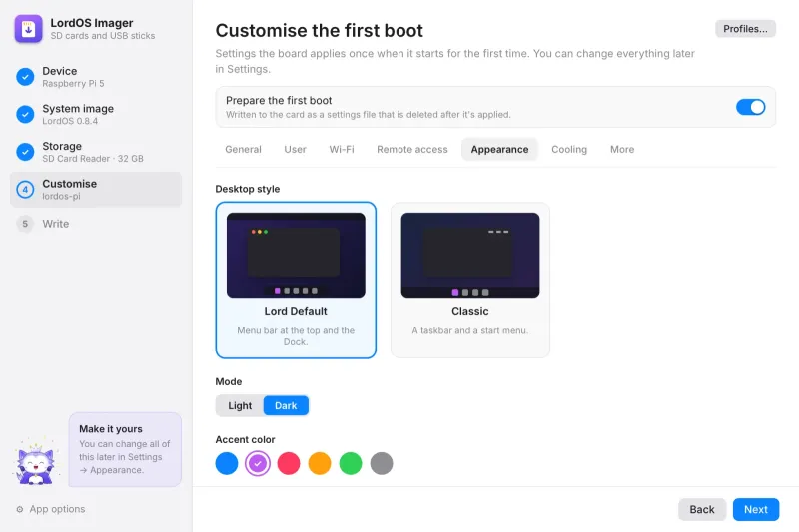Click the Mode label
This screenshot has width=799, height=532.
229,382
